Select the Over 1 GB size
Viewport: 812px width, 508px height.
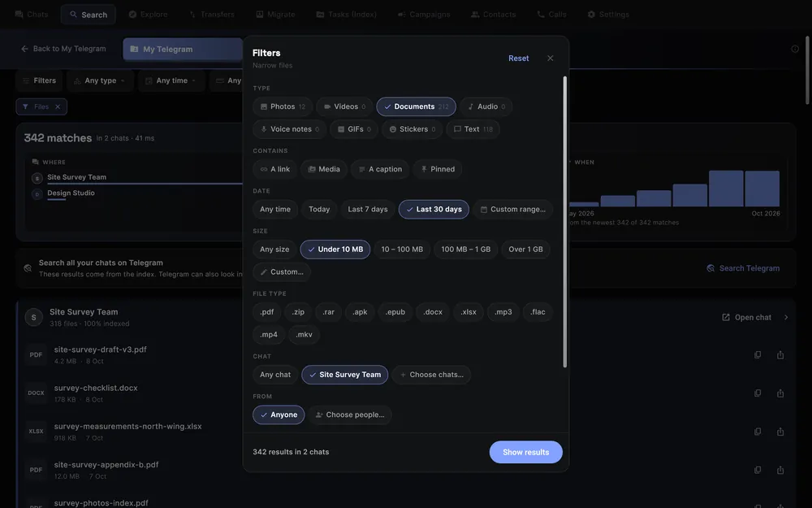525,250
